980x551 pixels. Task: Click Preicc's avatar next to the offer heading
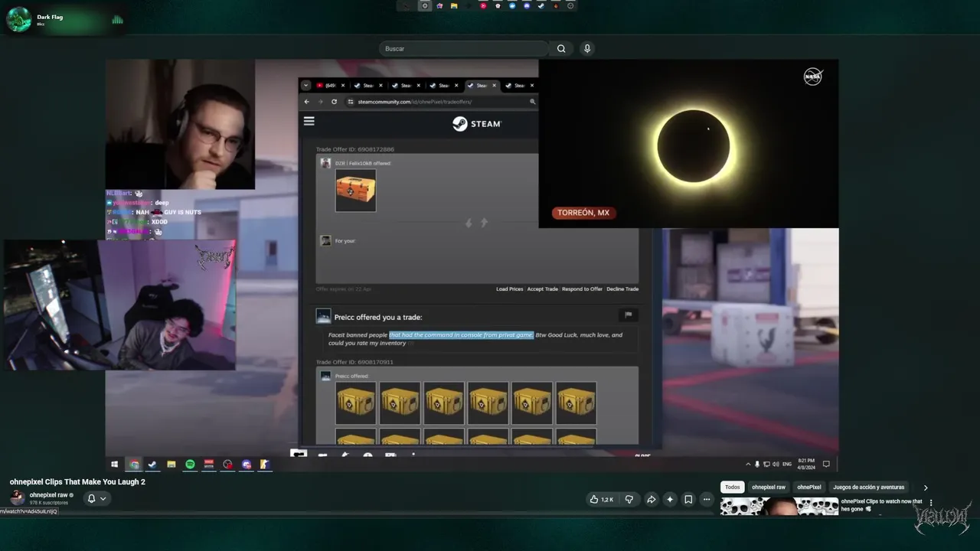[x=323, y=316]
